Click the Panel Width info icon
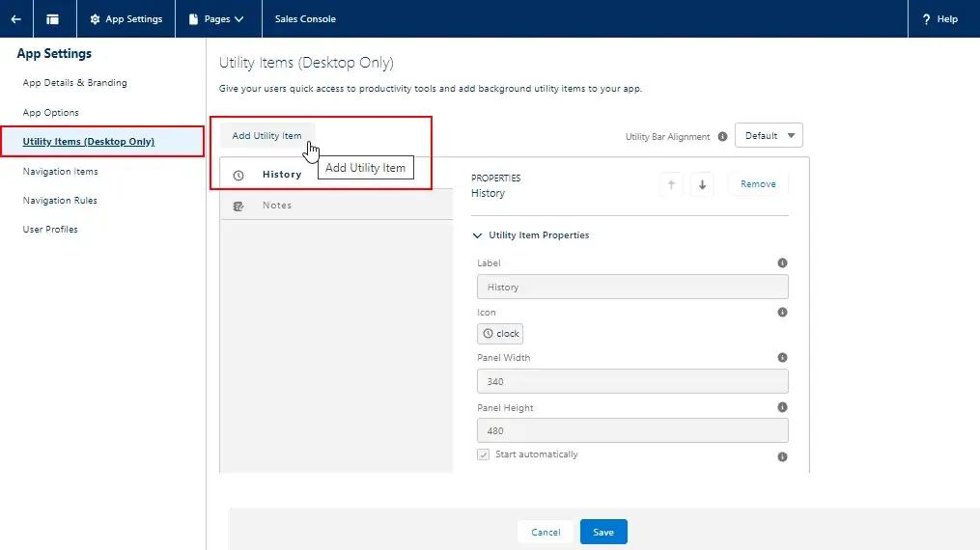The image size is (980, 550). tap(782, 357)
